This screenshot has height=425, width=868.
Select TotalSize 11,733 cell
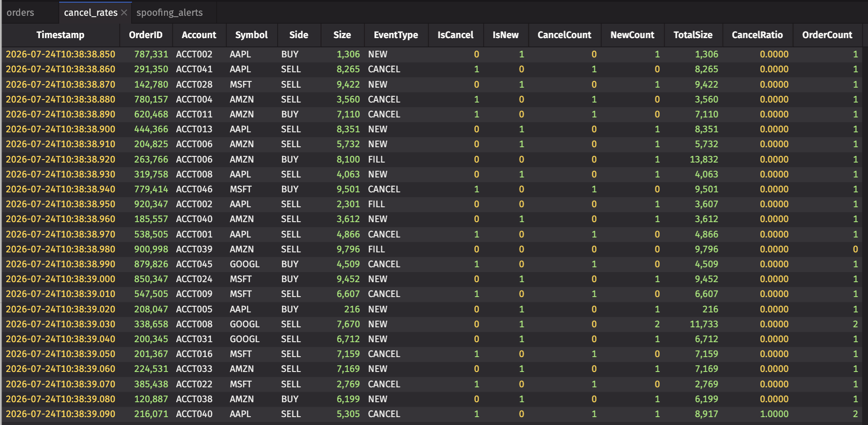(x=693, y=324)
